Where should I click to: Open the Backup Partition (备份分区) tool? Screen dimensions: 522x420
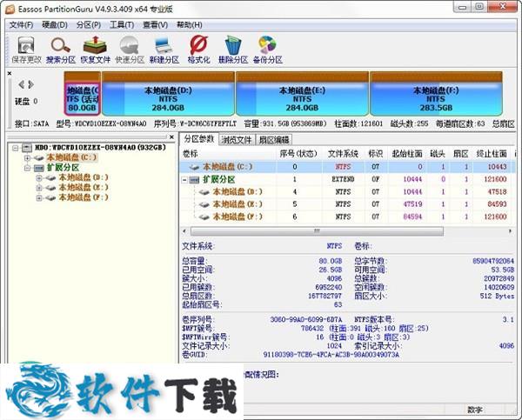coord(268,50)
